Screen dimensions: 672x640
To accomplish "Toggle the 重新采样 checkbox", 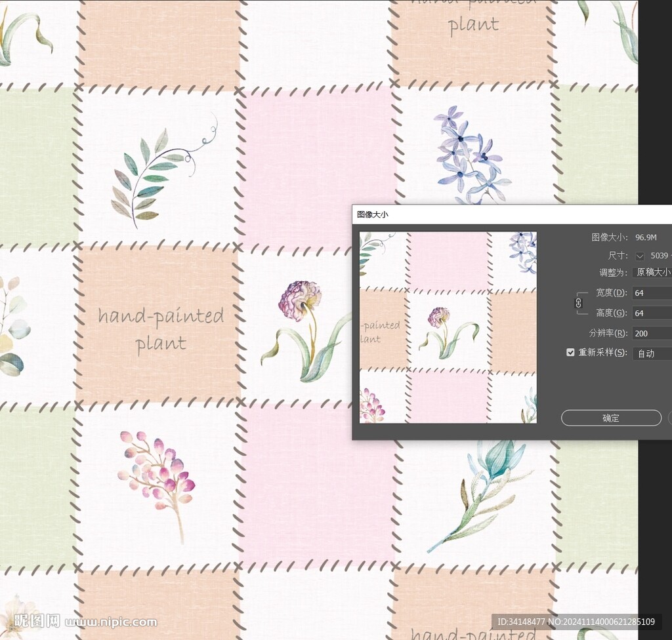I will pos(570,352).
